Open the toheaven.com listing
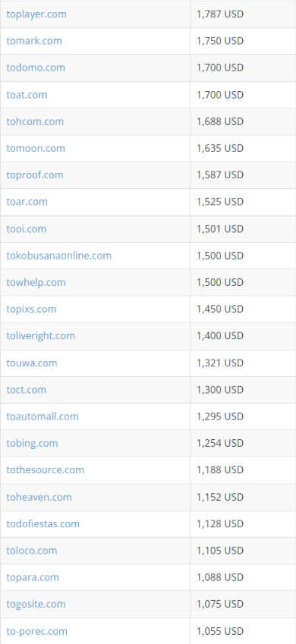Viewport: 296px width, 644px height. 39,498
